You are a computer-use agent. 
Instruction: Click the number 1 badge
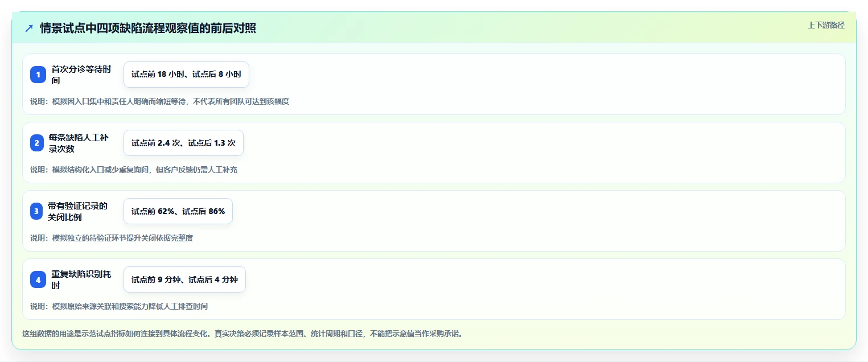(x=38, y=75)
